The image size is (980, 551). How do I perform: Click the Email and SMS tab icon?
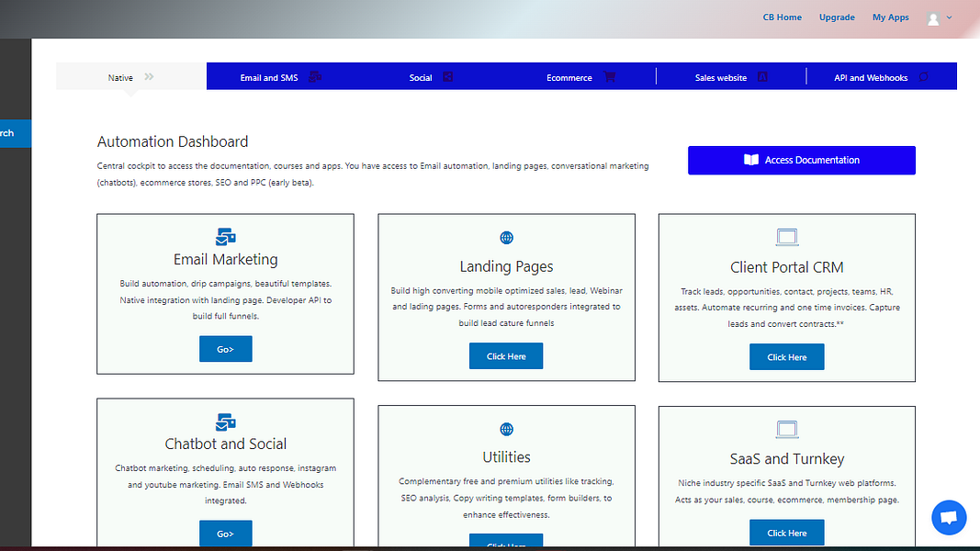(315, 77)
